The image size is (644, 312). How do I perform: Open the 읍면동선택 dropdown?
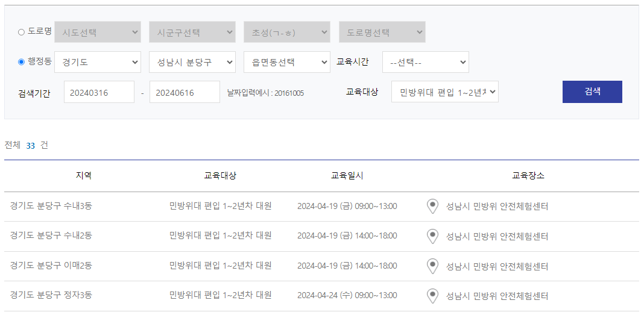click(286, 62)
